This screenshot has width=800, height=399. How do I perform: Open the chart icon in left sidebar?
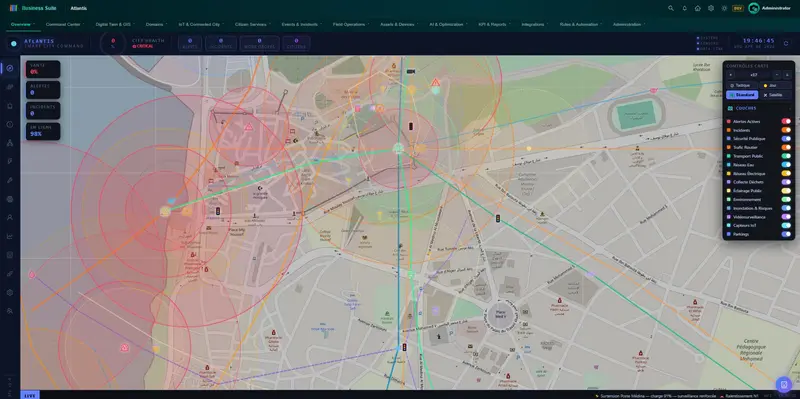click(x=10, y=236)
